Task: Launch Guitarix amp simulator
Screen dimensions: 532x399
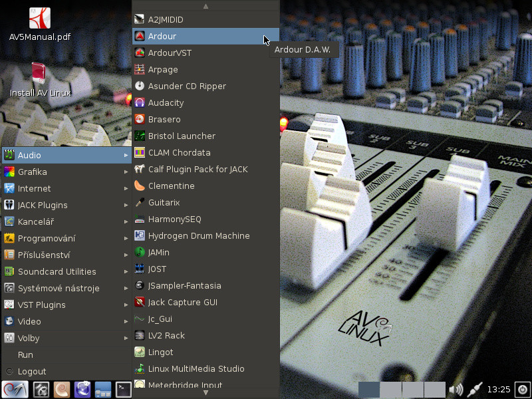Action: coord(205,202)
